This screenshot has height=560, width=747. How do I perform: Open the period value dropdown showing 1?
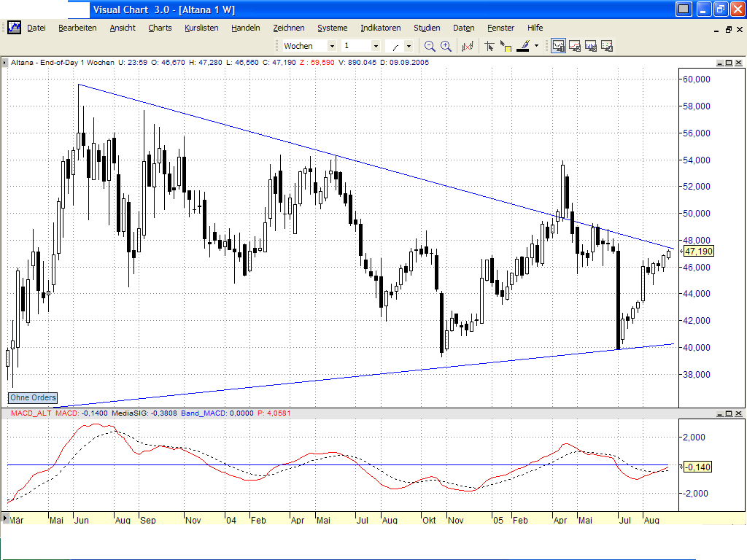(x=376, y=45)
